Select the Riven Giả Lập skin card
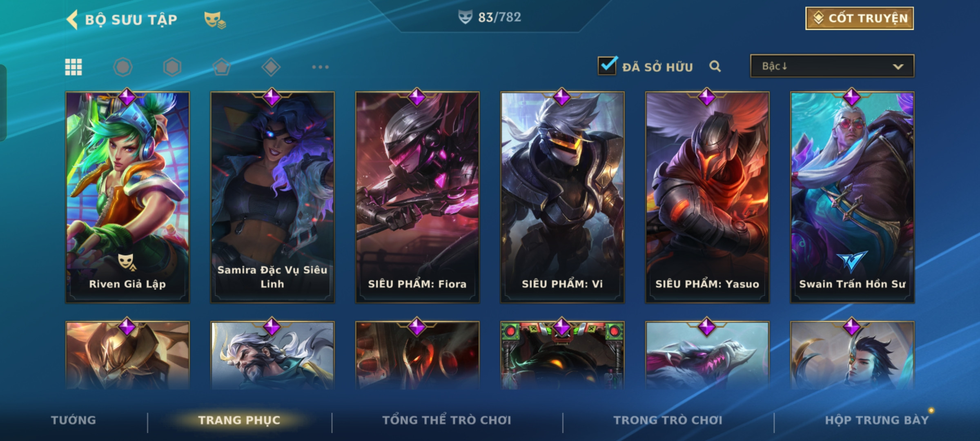Viewport: 980px width, 441px height. coord(127,197)
